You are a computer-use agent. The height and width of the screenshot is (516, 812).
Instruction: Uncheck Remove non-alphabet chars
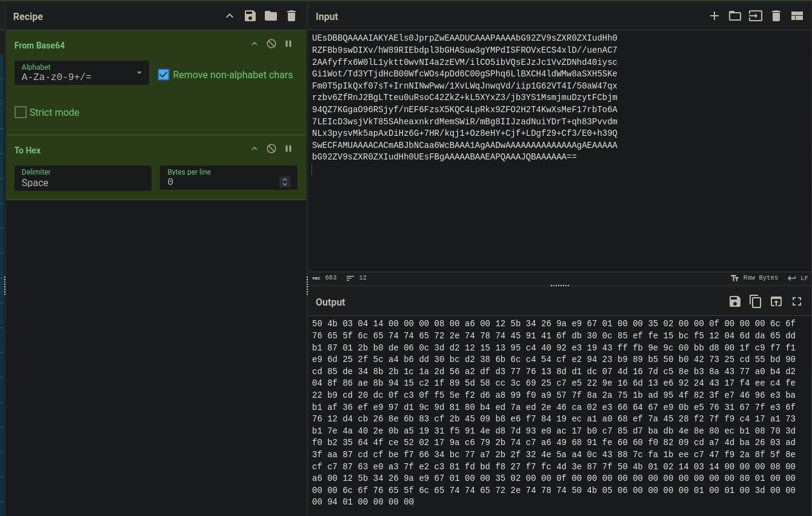(164, 75)
